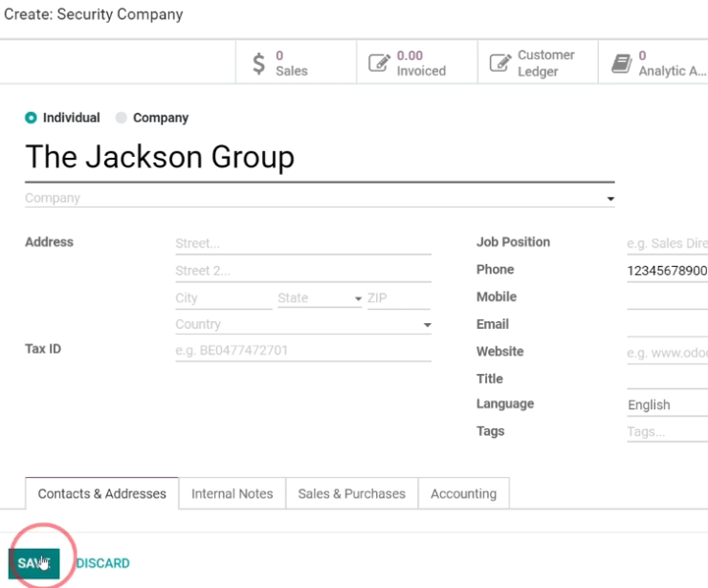Open the 0 Analytic Accounts stat button

coord(653,62)
